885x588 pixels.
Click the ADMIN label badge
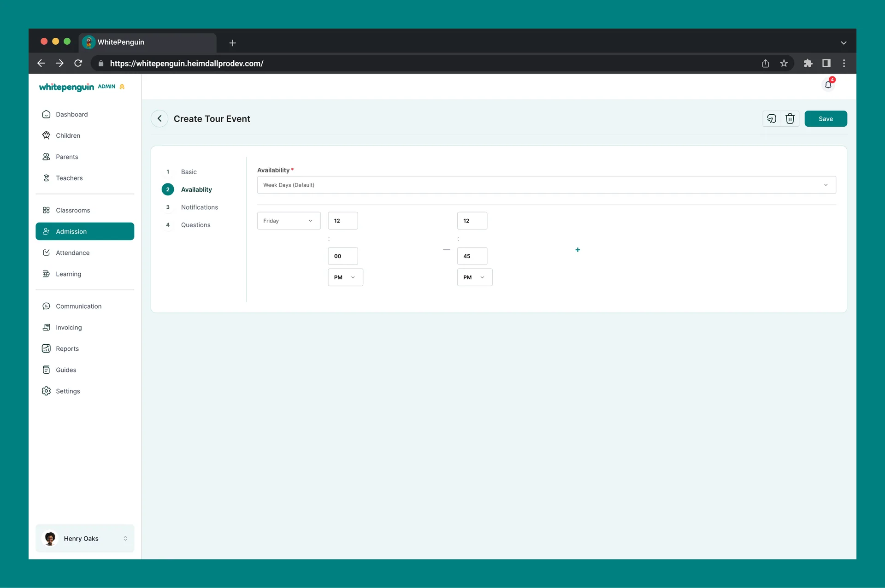pos(106,87)
